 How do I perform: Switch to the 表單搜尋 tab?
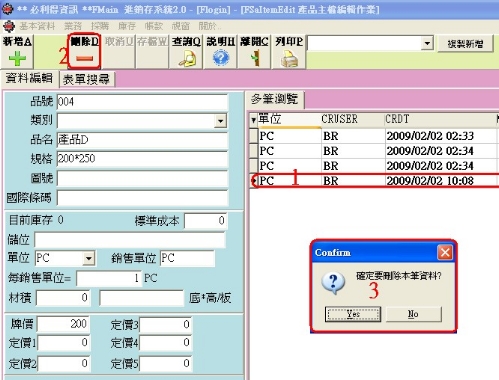(x=87, y=79)
